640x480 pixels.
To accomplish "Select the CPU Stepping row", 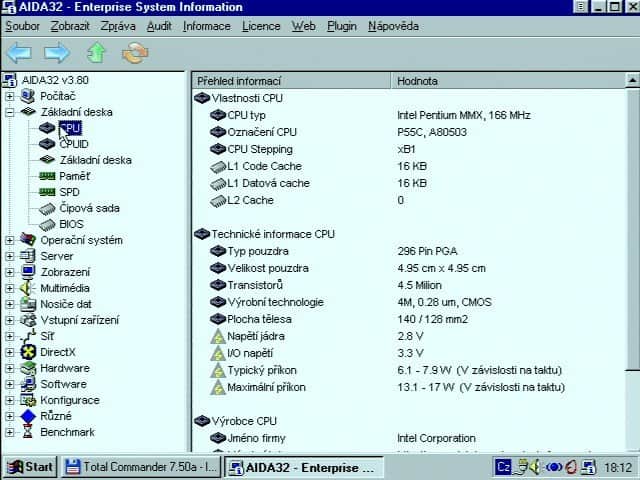I will click(408, 149).
